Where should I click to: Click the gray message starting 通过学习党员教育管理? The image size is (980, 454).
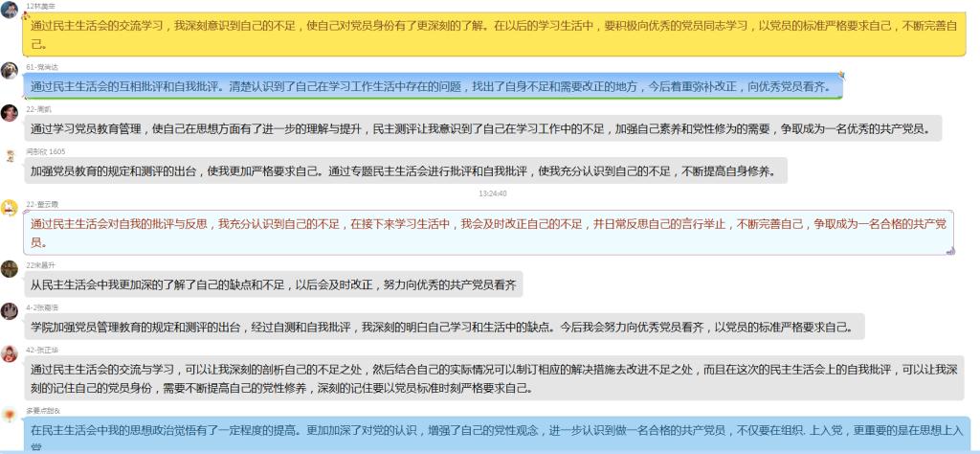pos(485,127)
